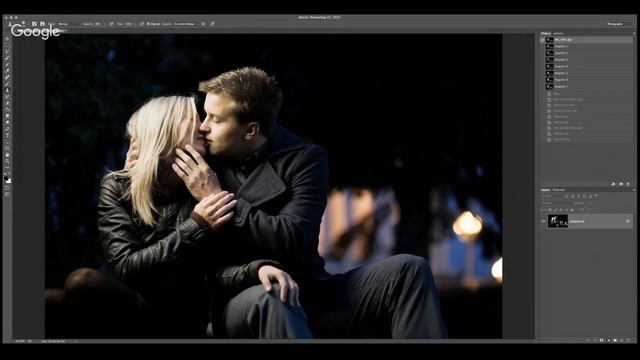Select the Hand tool
This screenshot has width=640, height=360.
pos(7,156)
